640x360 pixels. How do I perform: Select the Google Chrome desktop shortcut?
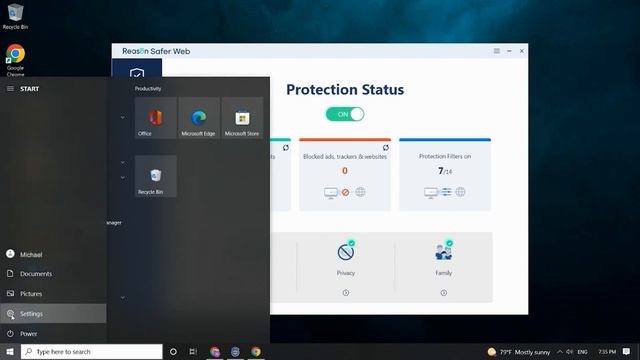[x=16, y=60]
